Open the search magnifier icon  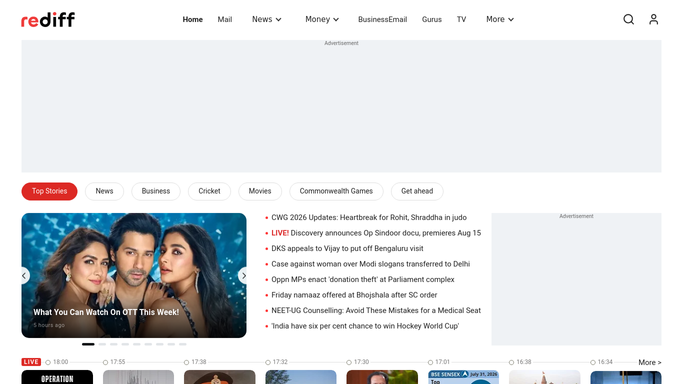click(628, 19)
